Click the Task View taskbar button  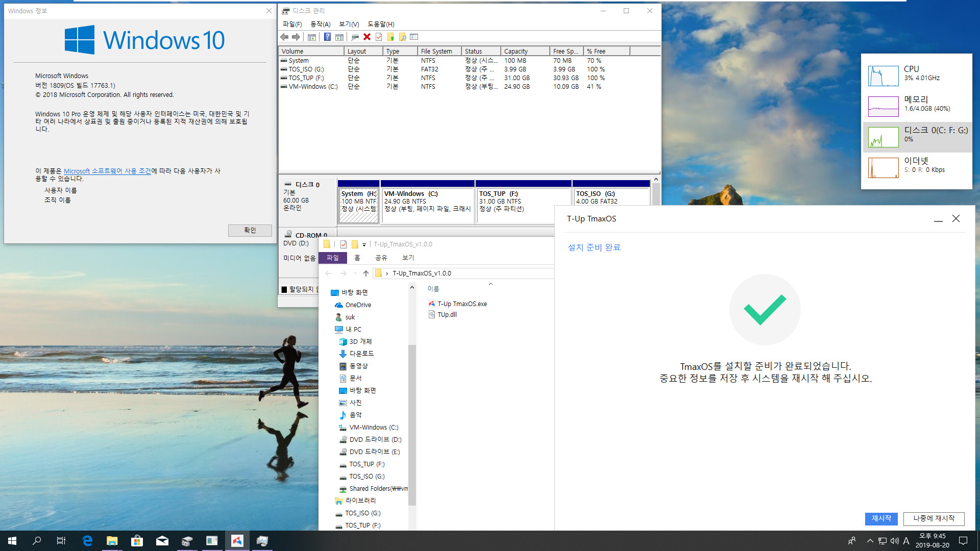point(61,541)
